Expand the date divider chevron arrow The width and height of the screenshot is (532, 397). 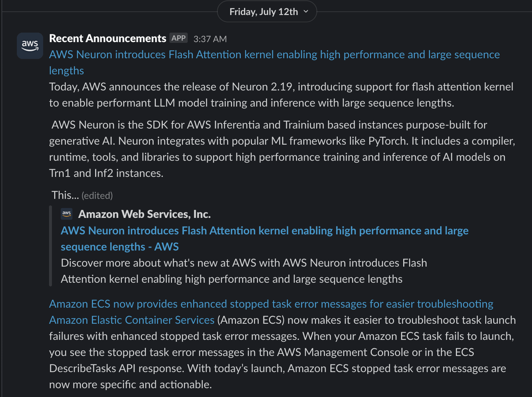306,12
